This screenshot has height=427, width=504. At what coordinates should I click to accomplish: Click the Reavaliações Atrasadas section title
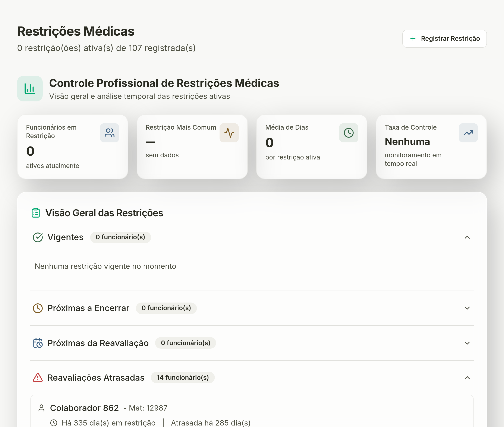pos(96,378)
